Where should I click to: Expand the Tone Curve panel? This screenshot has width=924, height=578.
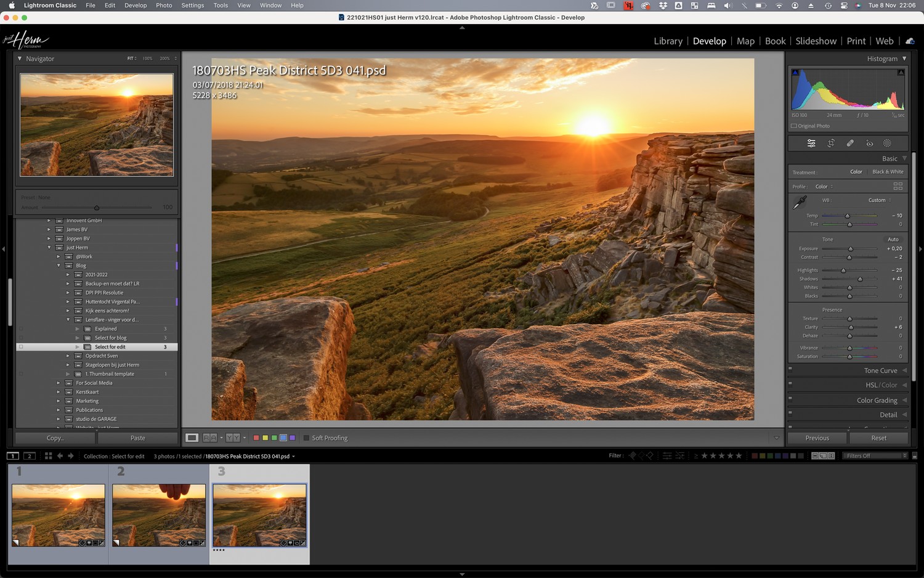coord(880,370)
